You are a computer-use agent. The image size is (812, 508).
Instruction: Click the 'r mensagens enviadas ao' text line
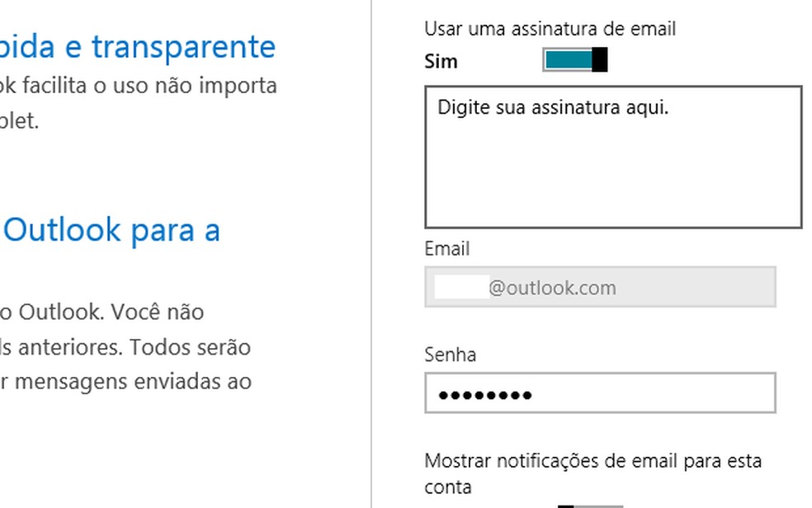coord(125,381)
